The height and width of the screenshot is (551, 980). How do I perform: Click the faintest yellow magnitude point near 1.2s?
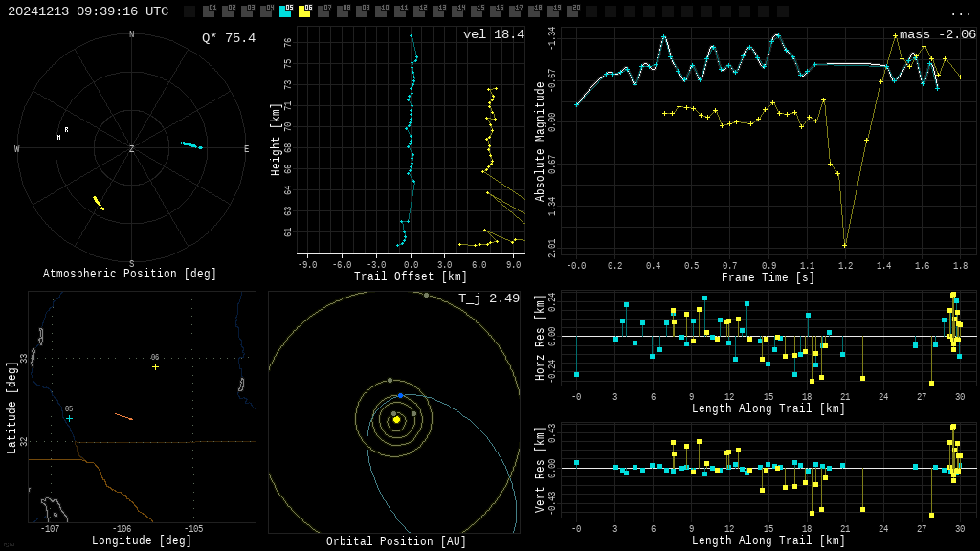pos(844,245)
